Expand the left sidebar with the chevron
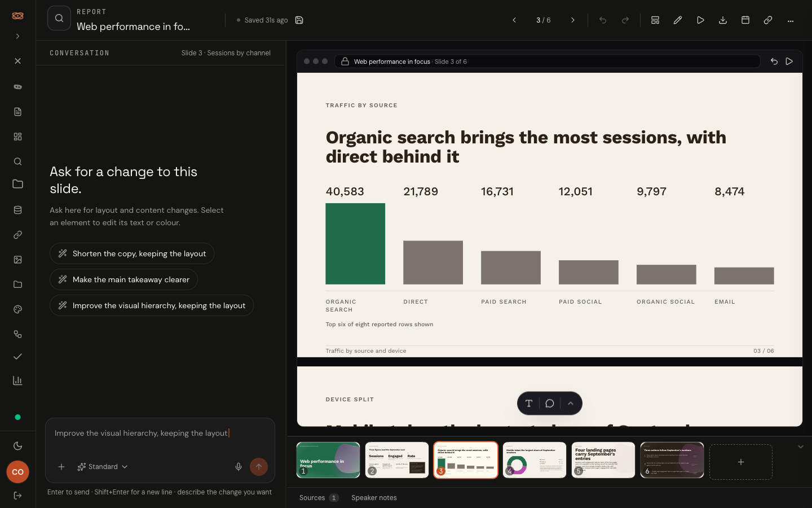This screenshot has height=508, width=812. [x=17, y=36]
